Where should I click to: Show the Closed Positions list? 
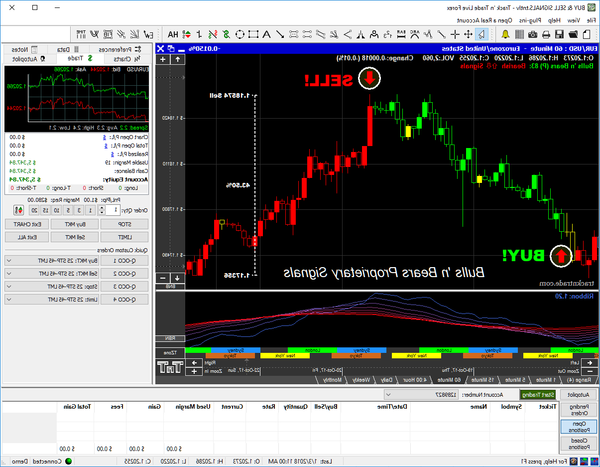579,444
